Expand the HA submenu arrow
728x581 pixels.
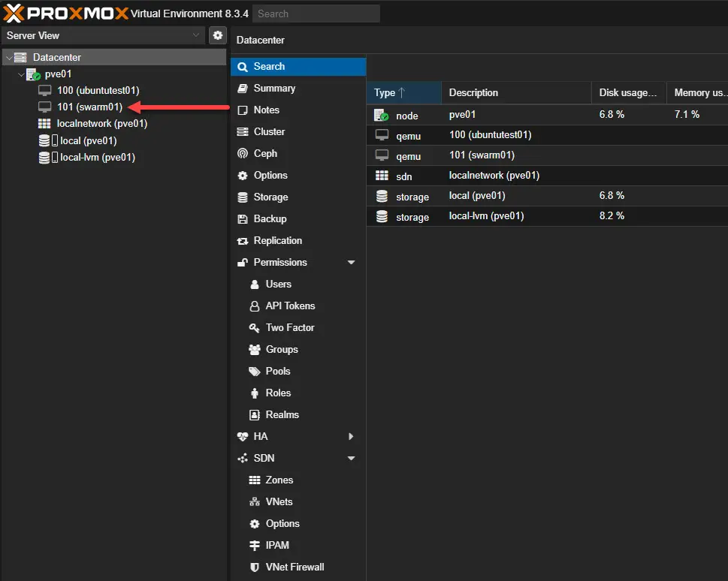pyautogui.click(x=351, y=437)
